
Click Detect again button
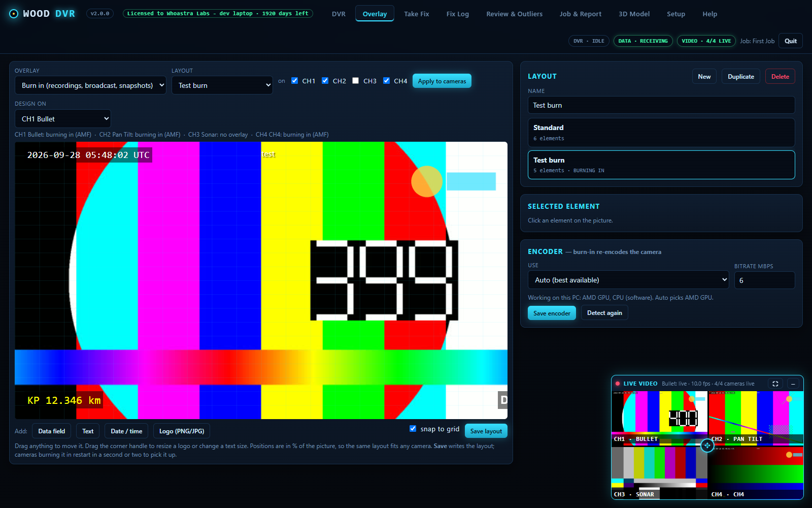pyautogui.click(x=604, y=313)
